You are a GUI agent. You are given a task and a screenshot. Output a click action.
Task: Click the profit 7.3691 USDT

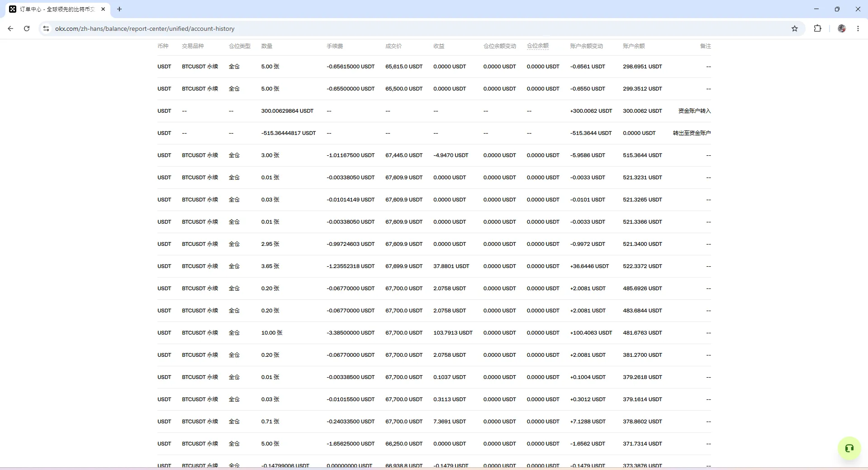coord(450,422)
